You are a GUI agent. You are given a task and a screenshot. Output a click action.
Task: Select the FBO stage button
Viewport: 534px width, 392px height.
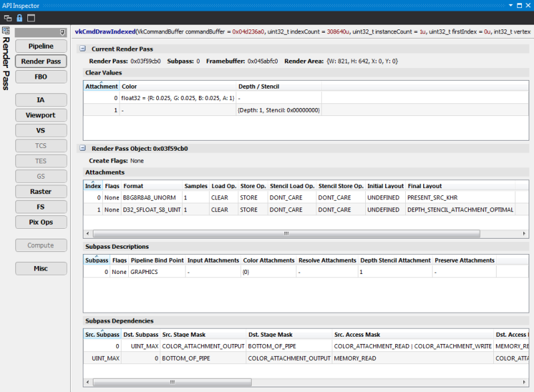[x=41, y=77]
